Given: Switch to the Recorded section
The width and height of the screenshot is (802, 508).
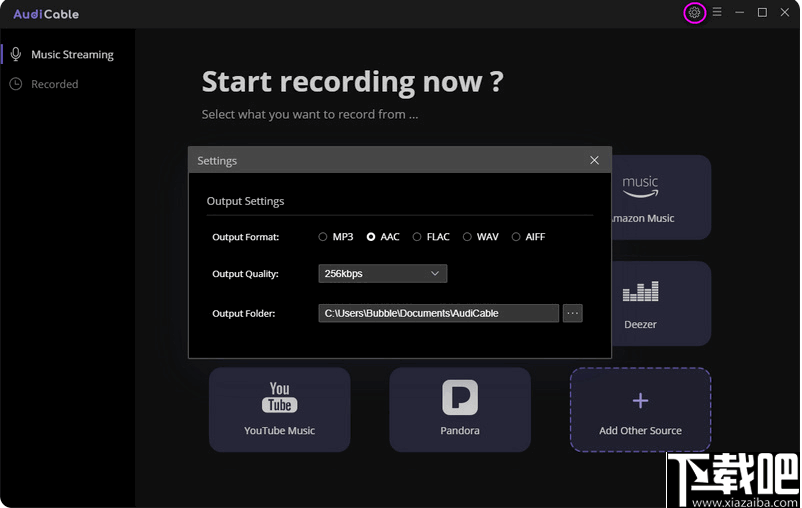Looking at the screenshot, I should coord(68,84).
